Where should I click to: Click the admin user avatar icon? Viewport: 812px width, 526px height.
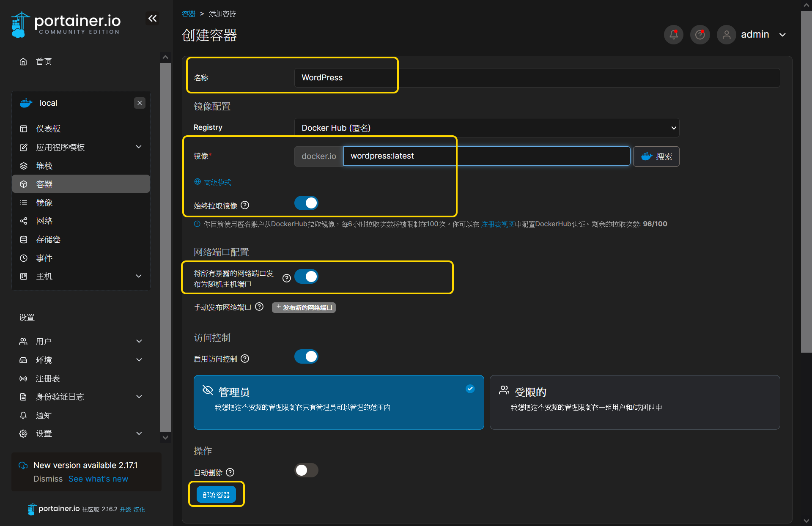coord(727,35)
